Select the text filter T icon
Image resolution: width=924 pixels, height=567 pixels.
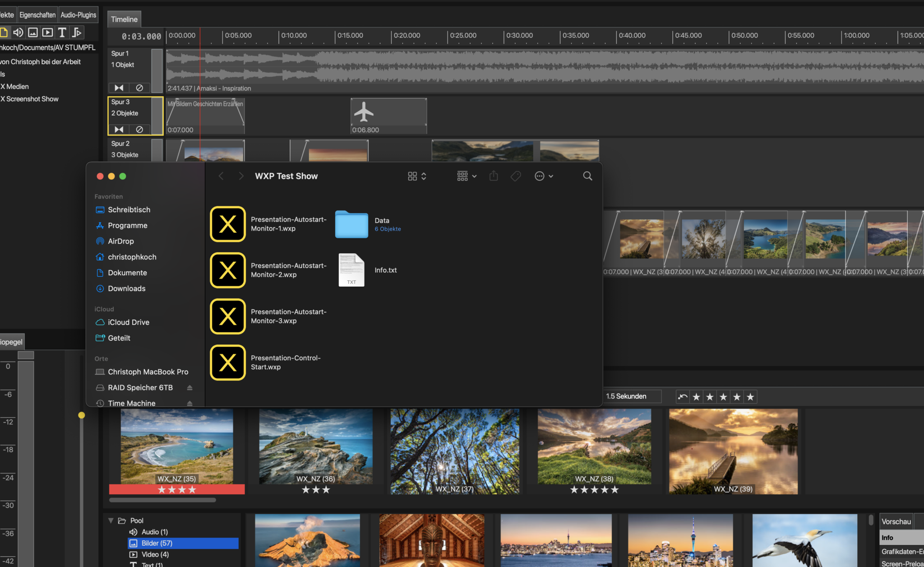tap(62, 33)
